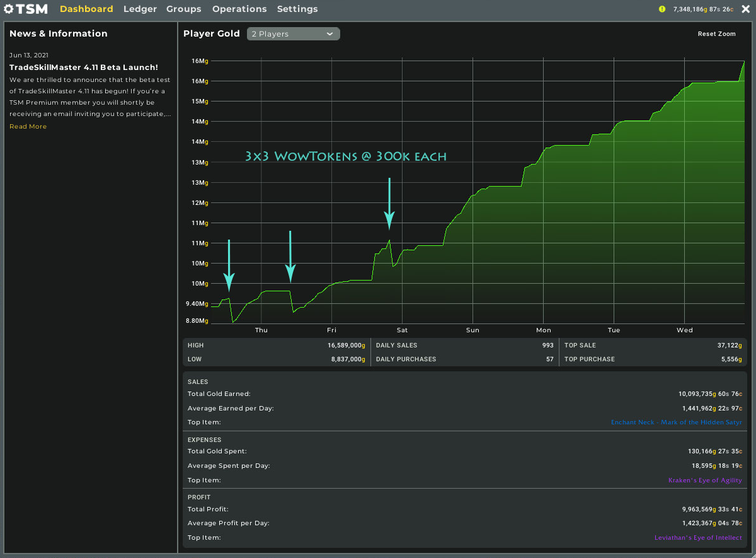This screenshot has height=558, width=756.
Task: Click the TSM gear logo icon
Action: click(x=9, y=9)
